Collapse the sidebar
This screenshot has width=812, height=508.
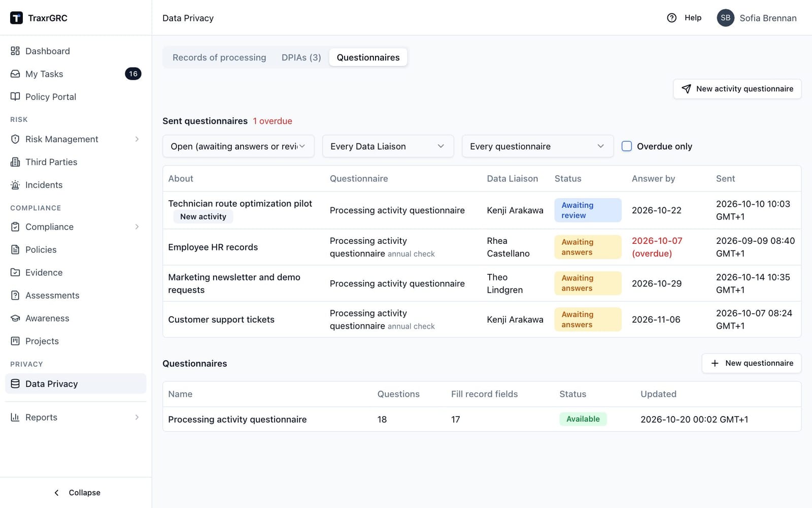tap(76, 493)
